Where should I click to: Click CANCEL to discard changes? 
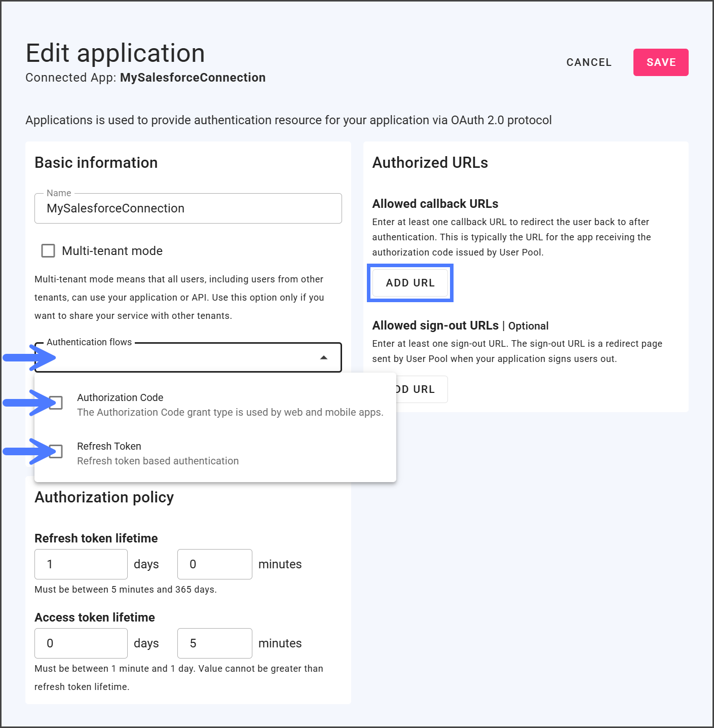pos(589,62)
